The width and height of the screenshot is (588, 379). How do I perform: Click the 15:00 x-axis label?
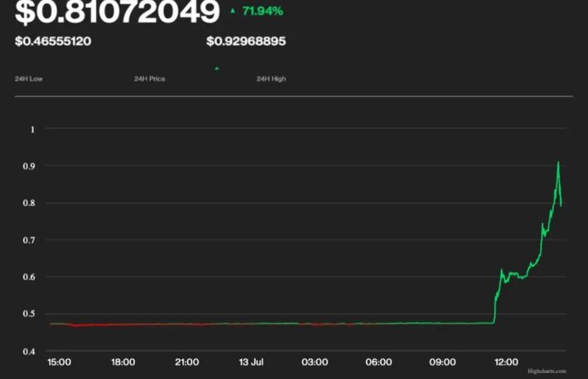(59, 362)
